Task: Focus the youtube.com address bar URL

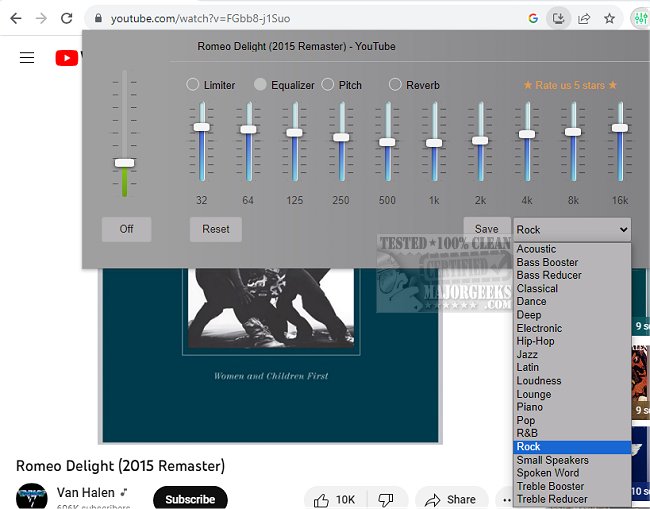Action: [x=200, y=19]
